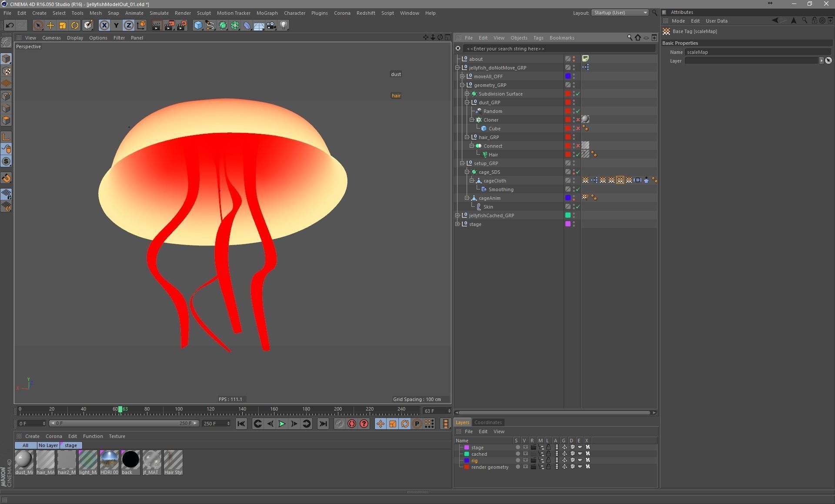835x504 pixels.
Task: Collapse the setup_GRP tree node
Action: (x=462, y=163)
